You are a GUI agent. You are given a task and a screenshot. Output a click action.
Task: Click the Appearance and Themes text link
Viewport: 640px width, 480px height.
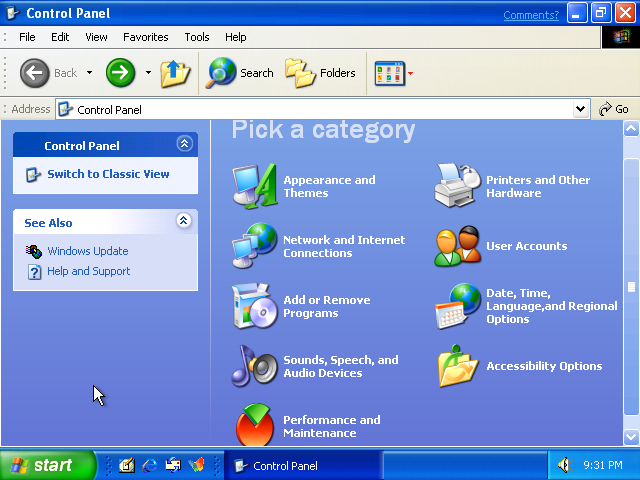coord(329,187)
